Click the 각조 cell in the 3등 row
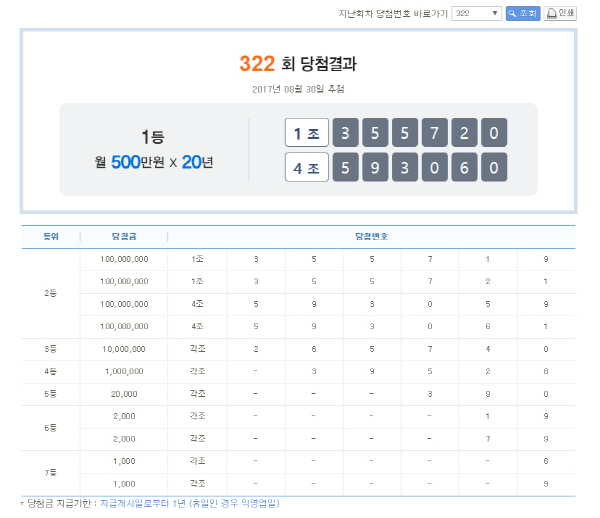This screenshot has width=600, height=518. 197,349
